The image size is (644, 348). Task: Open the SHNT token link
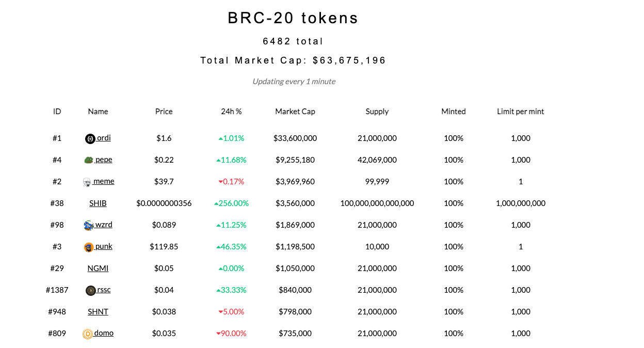[98, 311]
